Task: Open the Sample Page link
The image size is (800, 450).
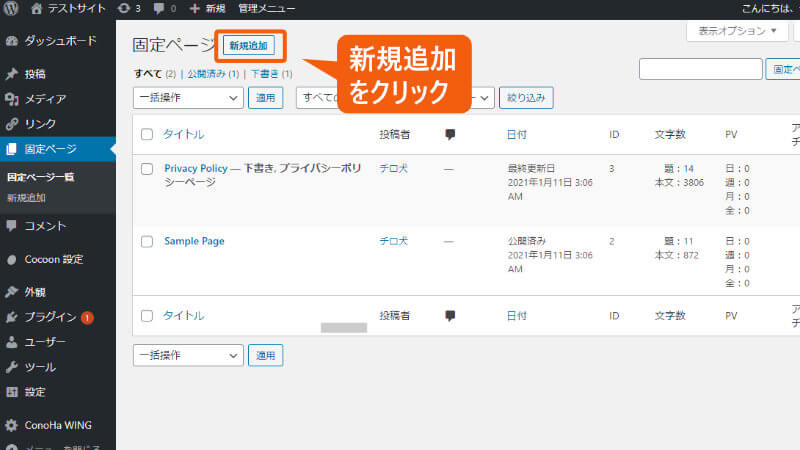Action: 194,241
